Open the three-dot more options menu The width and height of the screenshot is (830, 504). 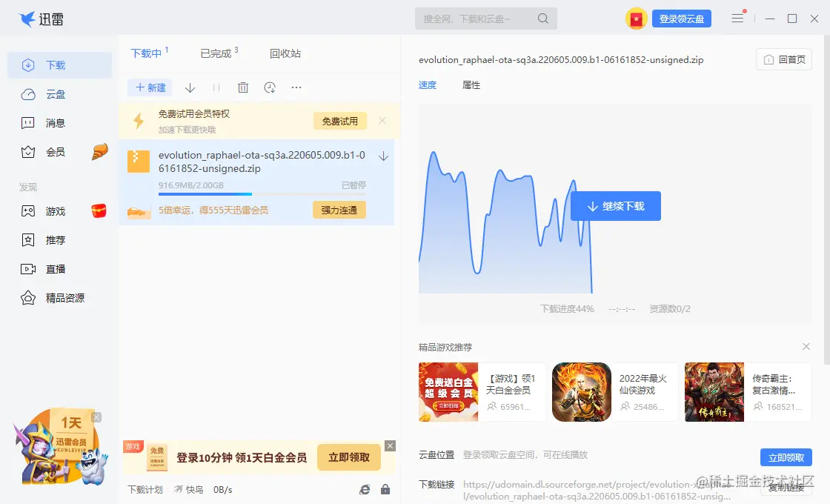click(x=296, y=88)
